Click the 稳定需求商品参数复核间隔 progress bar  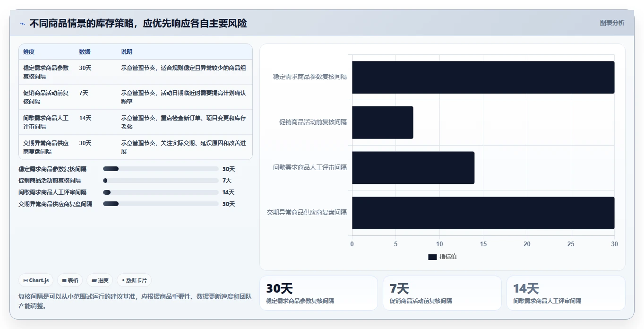[161, 169]
